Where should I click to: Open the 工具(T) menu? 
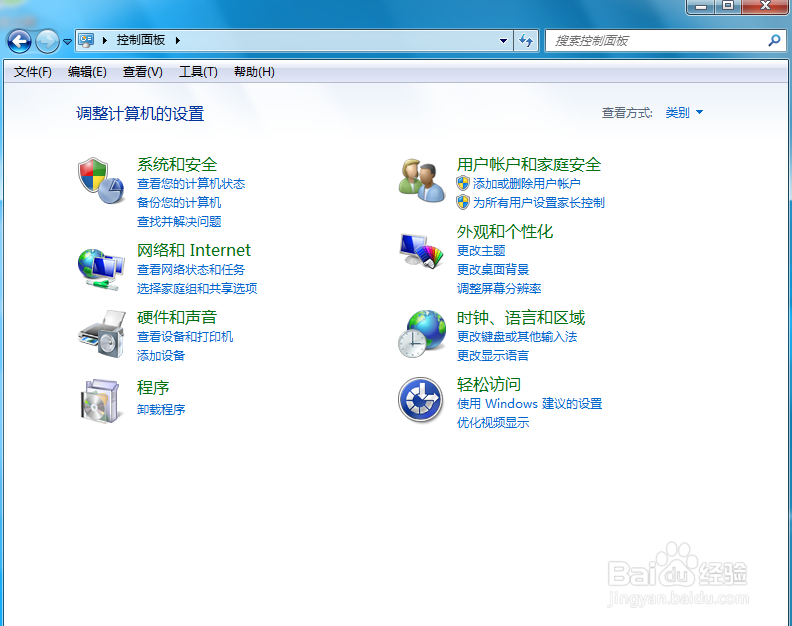(x=198, y=72)
